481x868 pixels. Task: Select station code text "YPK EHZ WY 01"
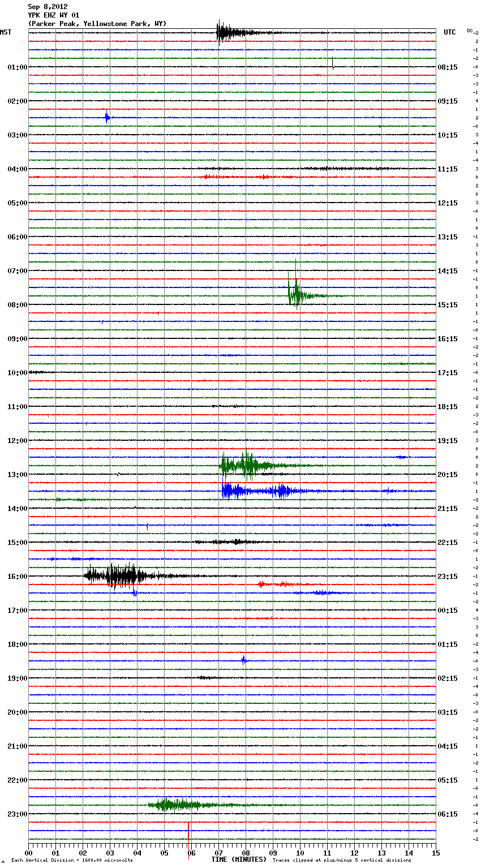point(54,15)
